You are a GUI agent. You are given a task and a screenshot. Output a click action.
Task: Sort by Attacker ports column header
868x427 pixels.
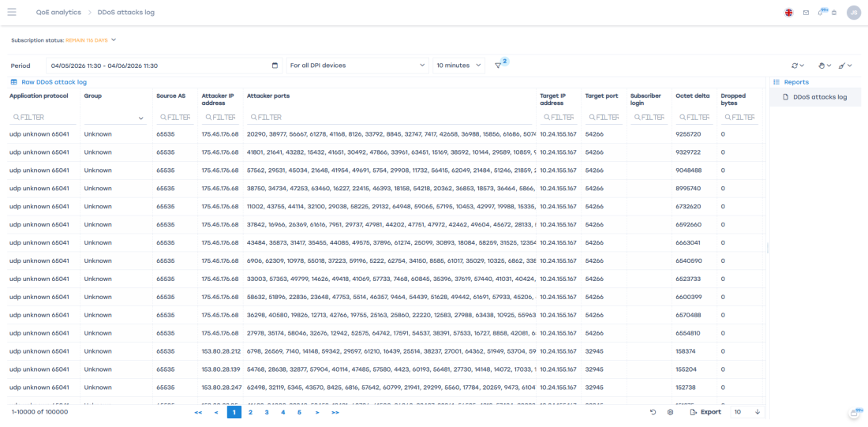[x=268, y=96]
